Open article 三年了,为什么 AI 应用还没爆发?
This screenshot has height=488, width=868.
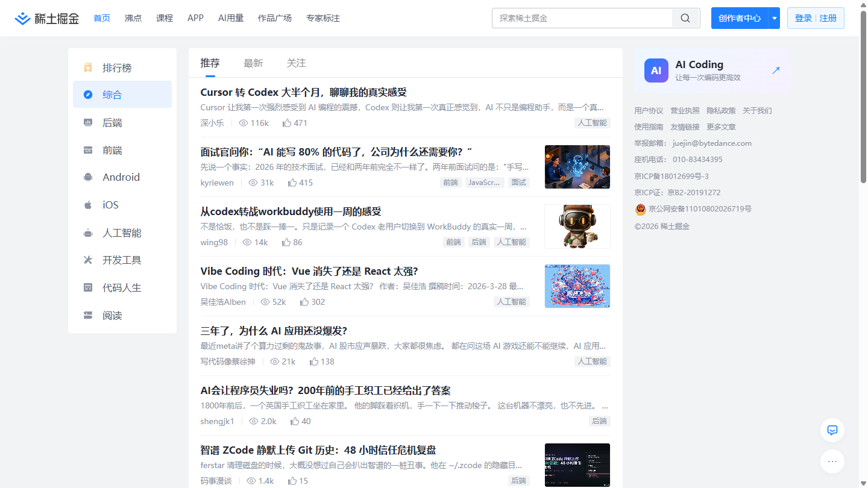tap(274, 331)
